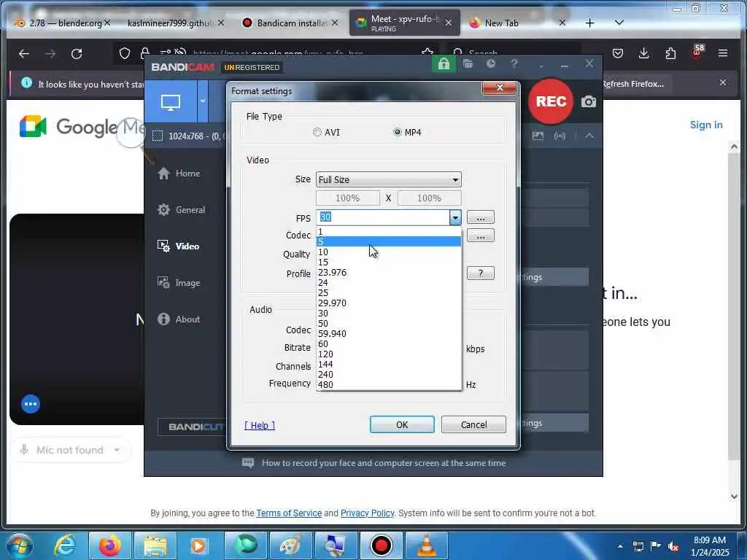Viewport: 747px width, 560px height.
Task: Click the red REC record button
Action: [x=551, y=101]
